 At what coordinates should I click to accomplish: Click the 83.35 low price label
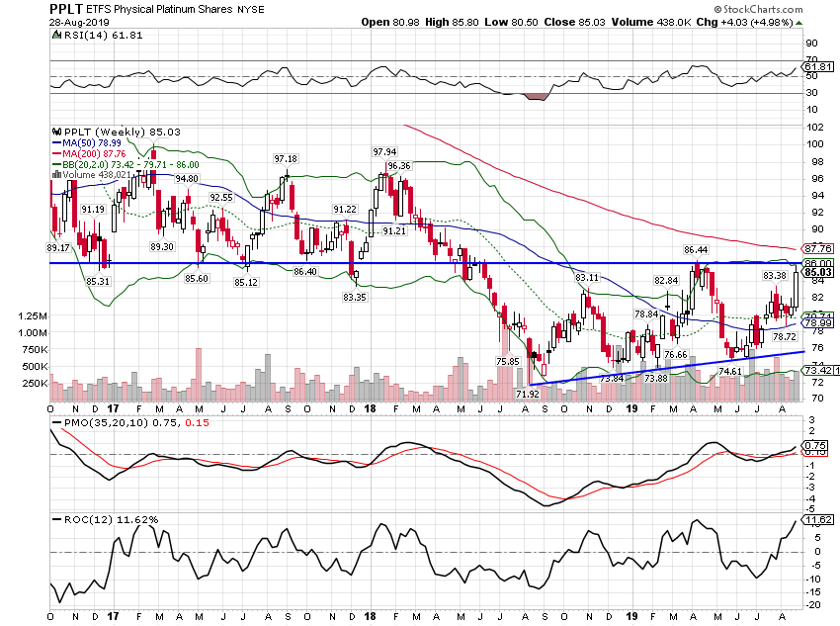(x=355, y=298)
